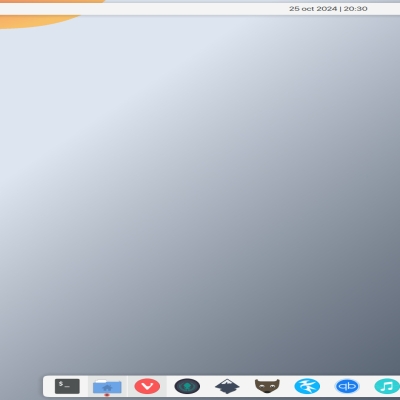Launch the terminal from the dock
This screenshot has height=400, width=400.
point(67,386)
